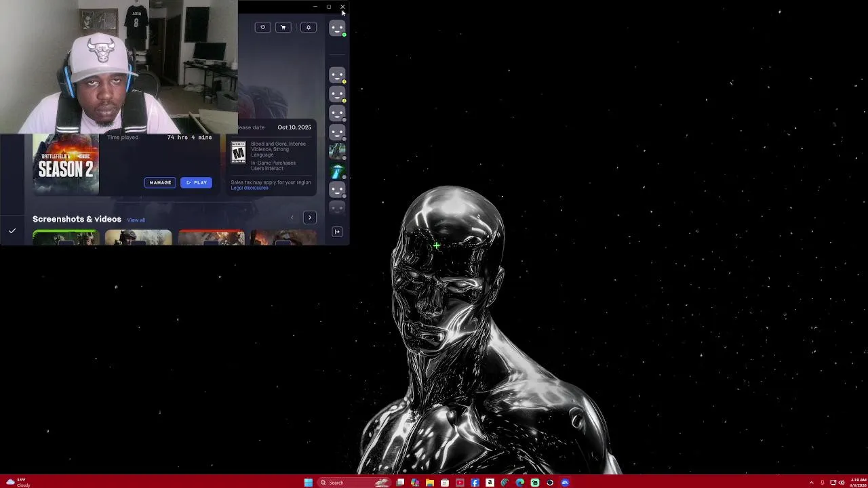The image size is (868, 488).
Task: Open Copilot from the taskbar
Action: 414,483
